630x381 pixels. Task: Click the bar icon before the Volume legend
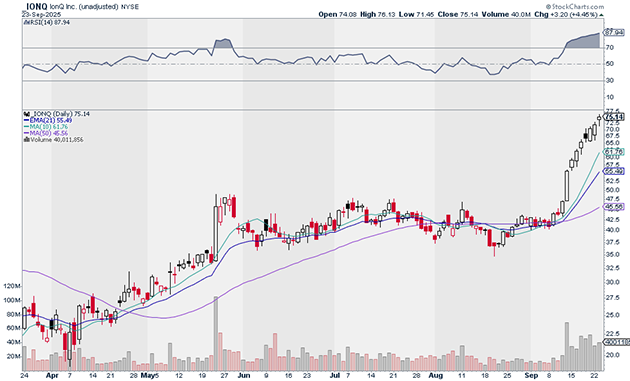click(27, 139)
